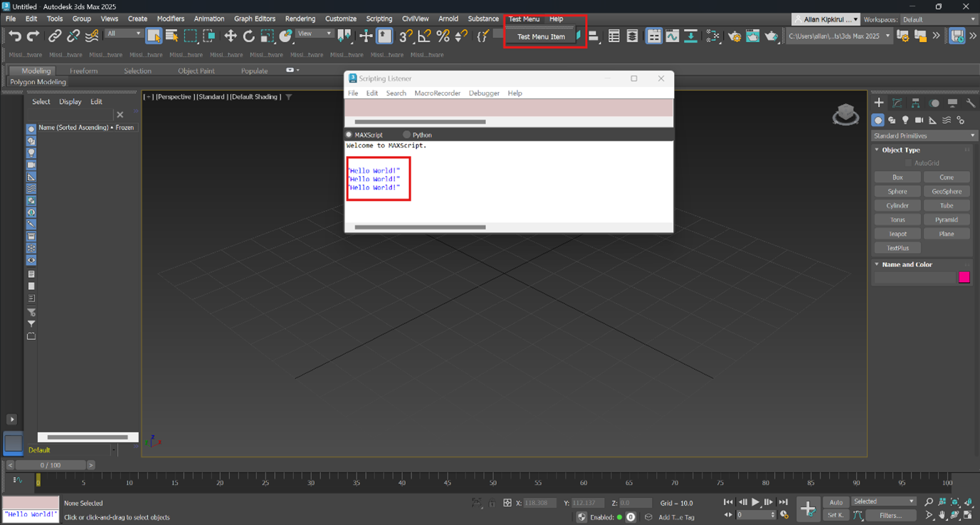The height and width of the screenshot is (525, 980).
Task: Switch to the Object Paint ribbon tab
Action: coord(196,71)
